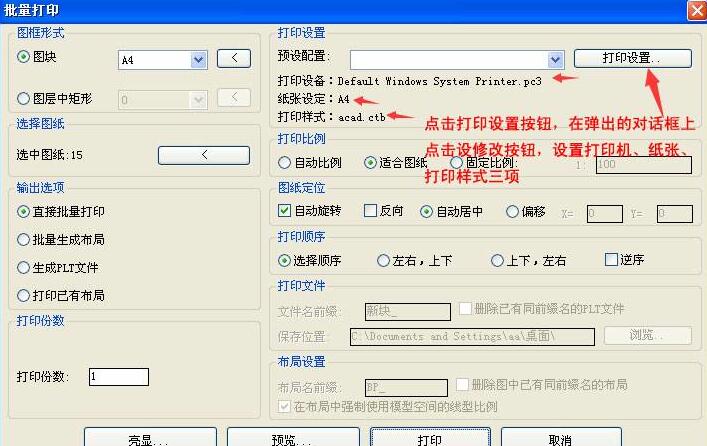The height and width of the screenshot is (446, 707).
Task: Select 自动居中 positioning option
Action: pyautogui.click(x=427, y=212)
